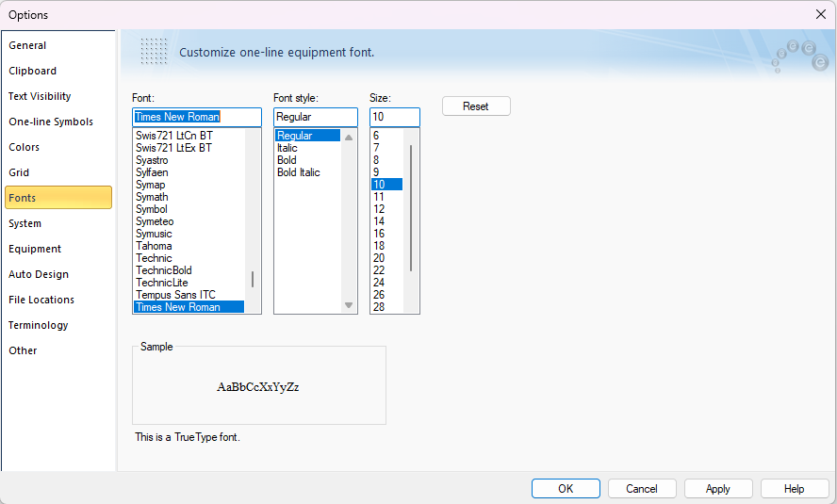Open the File Locations page
The width and height of the screenshot is (837, 504).
(x=58, y=300)
